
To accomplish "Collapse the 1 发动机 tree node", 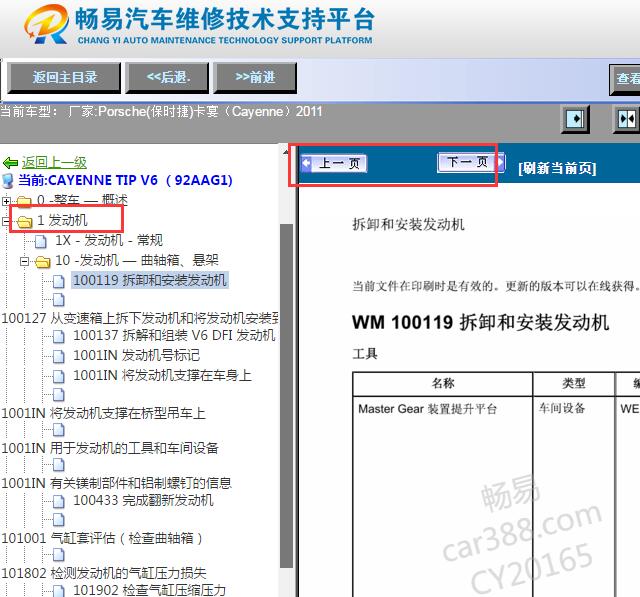I will click(x=6, y=221).
